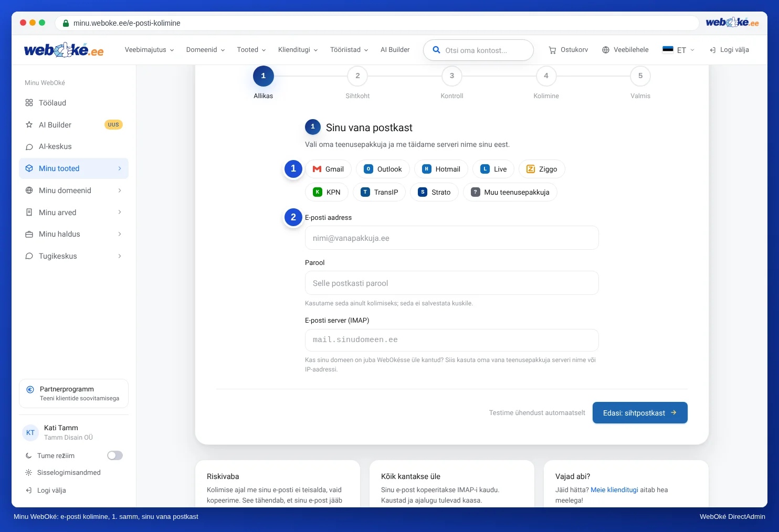Choose the Outlook provider chip
This screenshot has width=779, height=532.
tap(383, 169)
